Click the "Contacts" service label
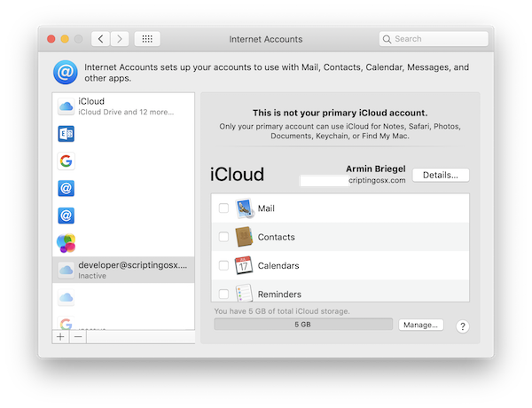Viewport: 532px width, 408px height. click(276, 237)
